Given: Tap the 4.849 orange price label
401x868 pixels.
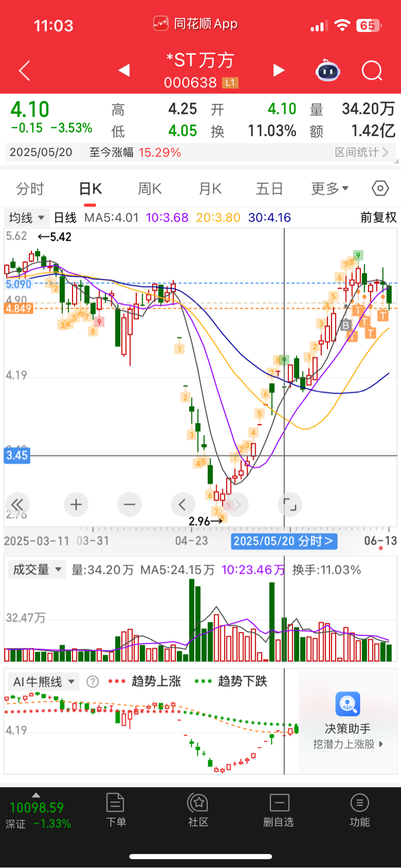Looking at the screenshot, I should (x=18, y=308).
